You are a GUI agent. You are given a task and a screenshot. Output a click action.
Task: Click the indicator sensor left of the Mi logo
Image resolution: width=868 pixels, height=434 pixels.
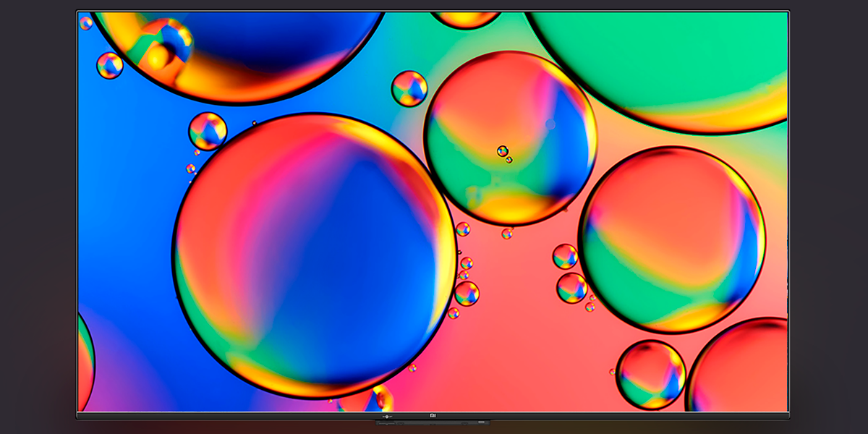pos(388,417)
